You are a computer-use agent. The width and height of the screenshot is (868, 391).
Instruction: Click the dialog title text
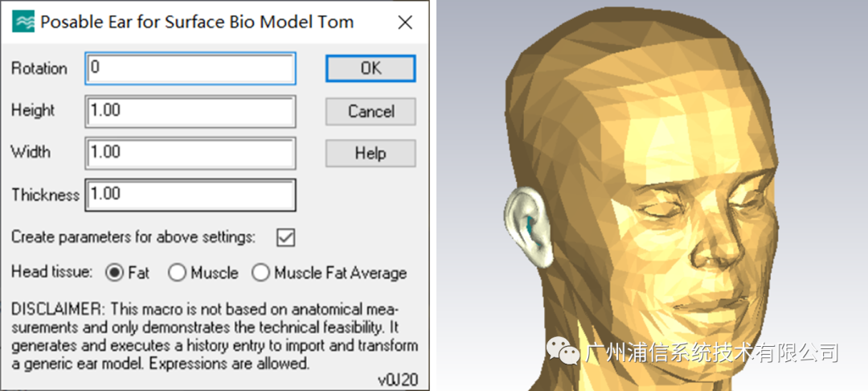pyautogui.click(x=197, y=23)
